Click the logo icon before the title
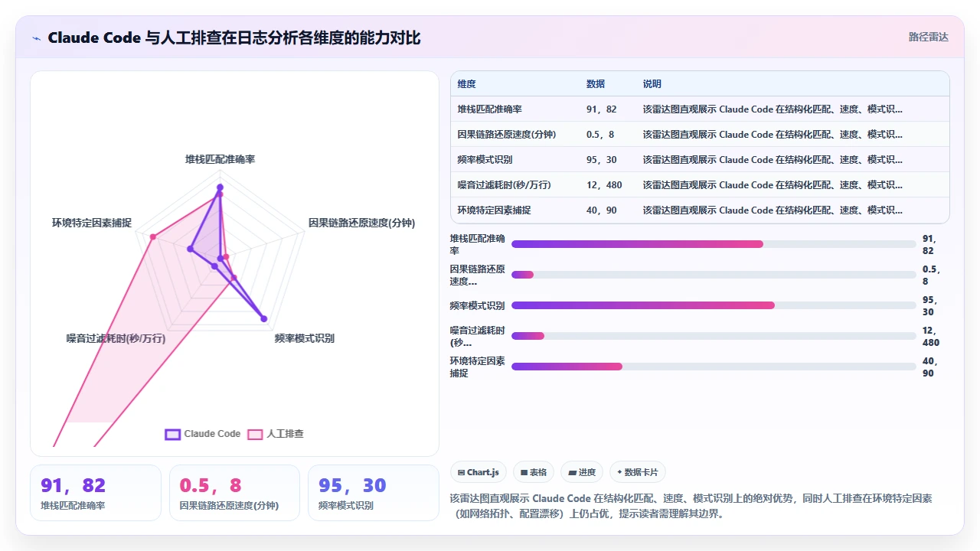 37,37
